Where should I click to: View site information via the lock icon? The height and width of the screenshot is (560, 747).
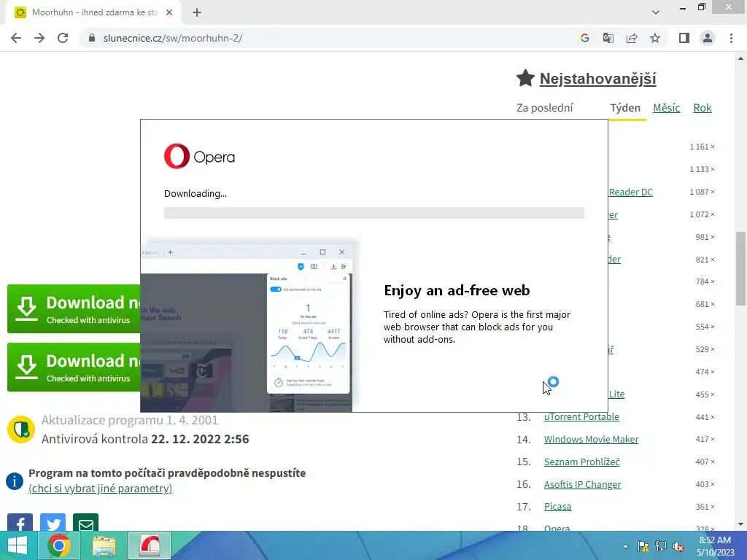click(x=92, y=38)
